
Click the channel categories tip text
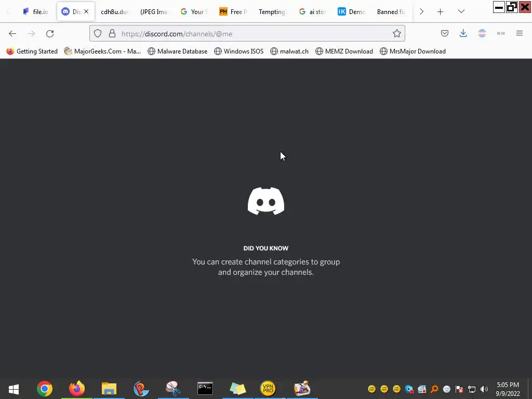click(266, 267)
